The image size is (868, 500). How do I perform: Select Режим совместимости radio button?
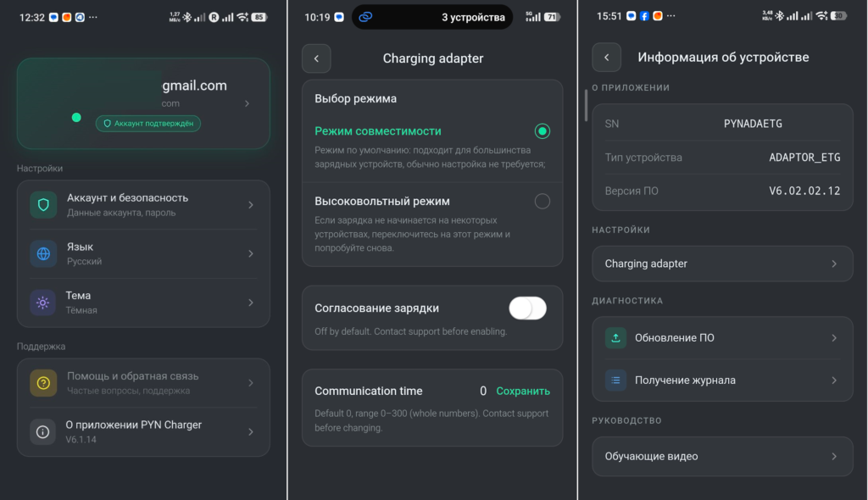(542, 131)
